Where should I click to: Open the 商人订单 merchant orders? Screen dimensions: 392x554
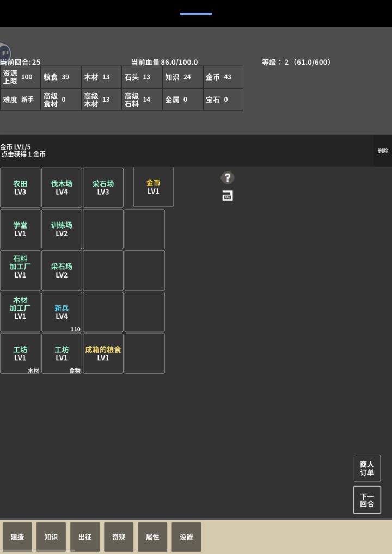(x=367, y=468)
